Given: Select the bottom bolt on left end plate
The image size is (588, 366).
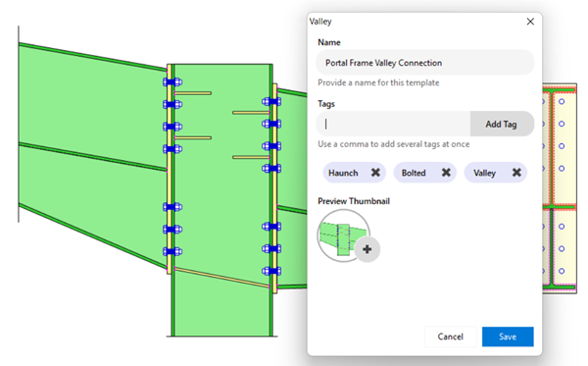Looking at the screenshot, I should pyautogui.click(x=172, y=251).
